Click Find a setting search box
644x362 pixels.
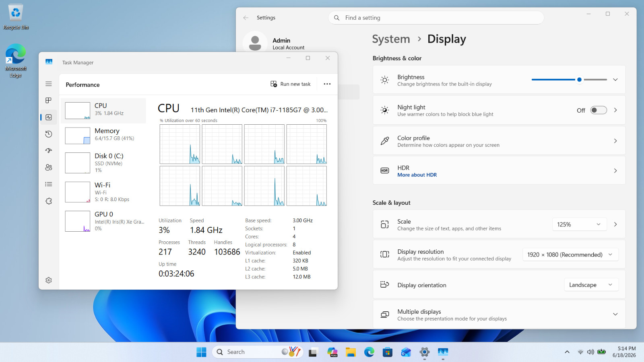436,18
